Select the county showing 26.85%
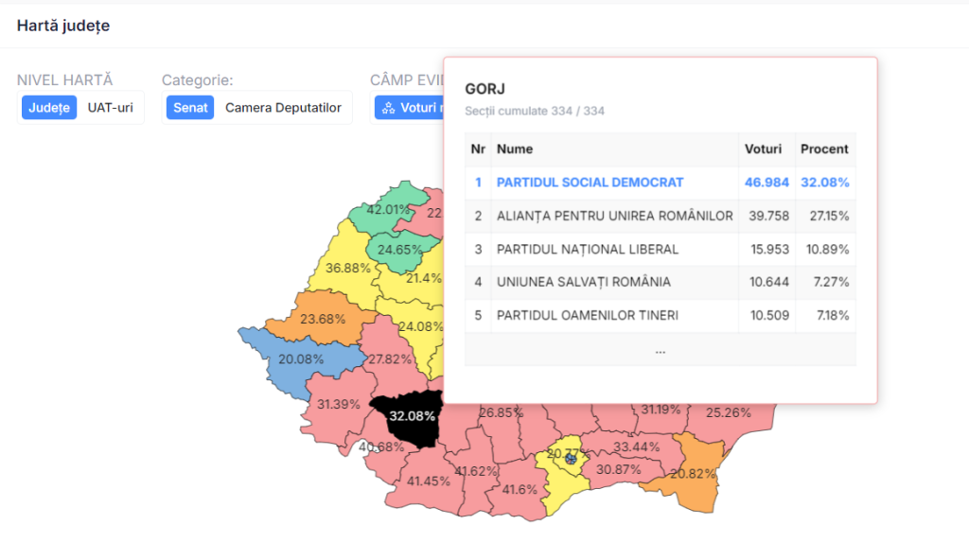 point(501,412)
